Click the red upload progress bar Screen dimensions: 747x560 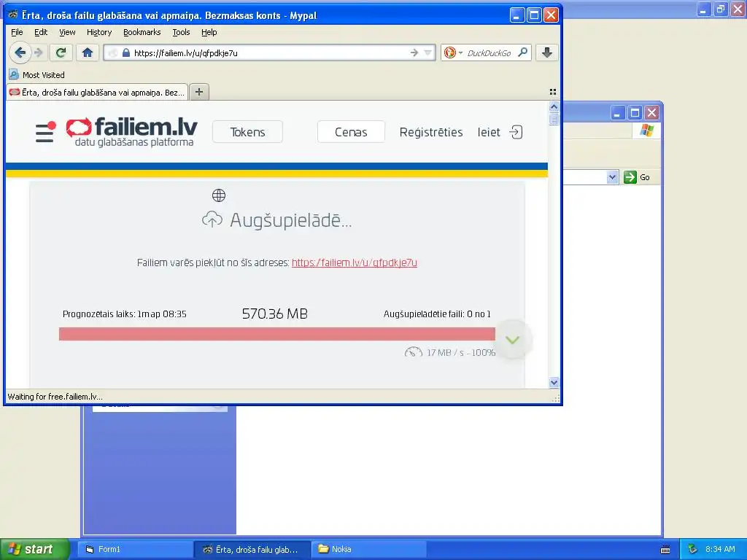point(276,334)
